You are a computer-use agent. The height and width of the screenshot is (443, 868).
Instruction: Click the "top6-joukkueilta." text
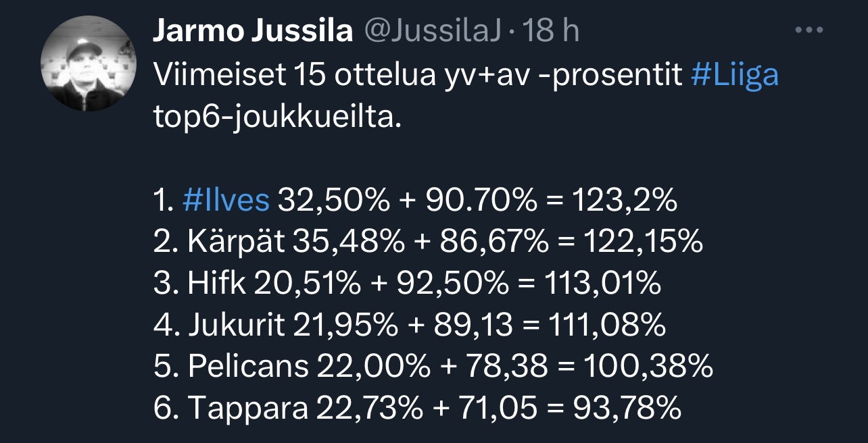[278, 119]
